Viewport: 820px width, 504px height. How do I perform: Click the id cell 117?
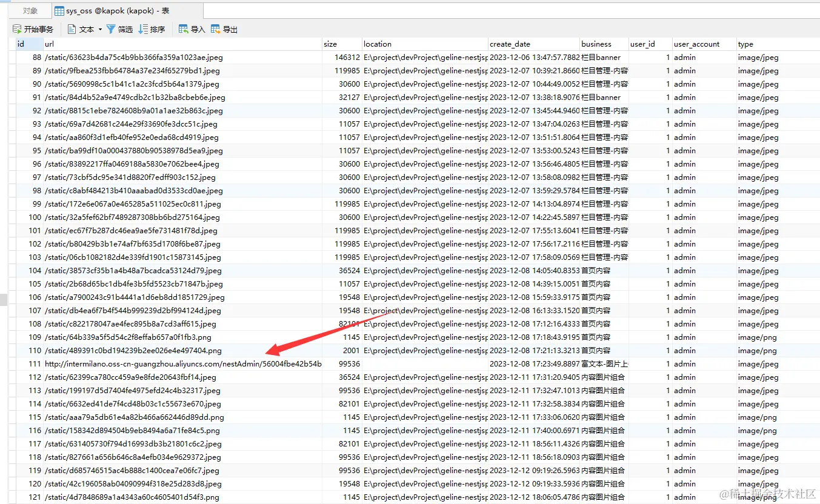point(29,444)
